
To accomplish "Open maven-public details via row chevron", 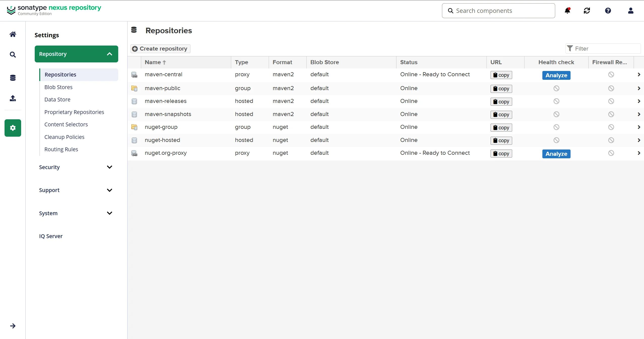I will [639, 88].
